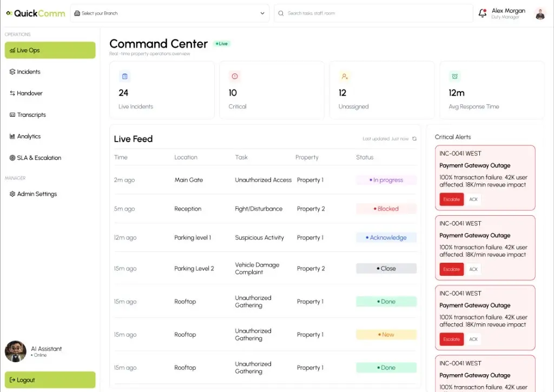
Task: Click the Incidents layers icon
Action: [12, 72]
